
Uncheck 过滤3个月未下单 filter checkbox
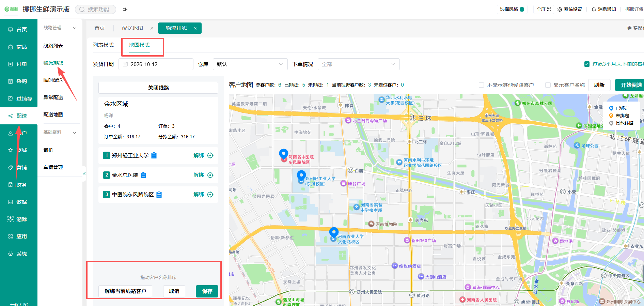587,64
